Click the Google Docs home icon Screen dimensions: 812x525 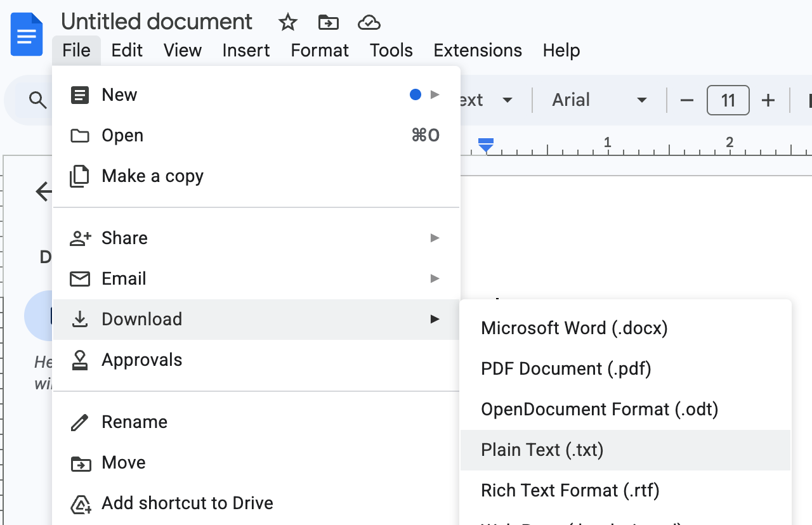click(x=27, y=35)
